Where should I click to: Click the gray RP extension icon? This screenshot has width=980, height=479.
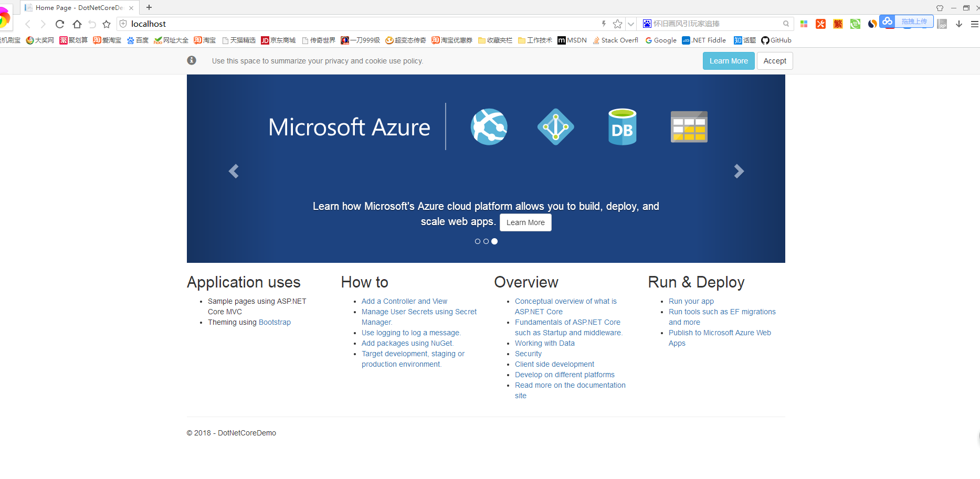tap(942, 24)
